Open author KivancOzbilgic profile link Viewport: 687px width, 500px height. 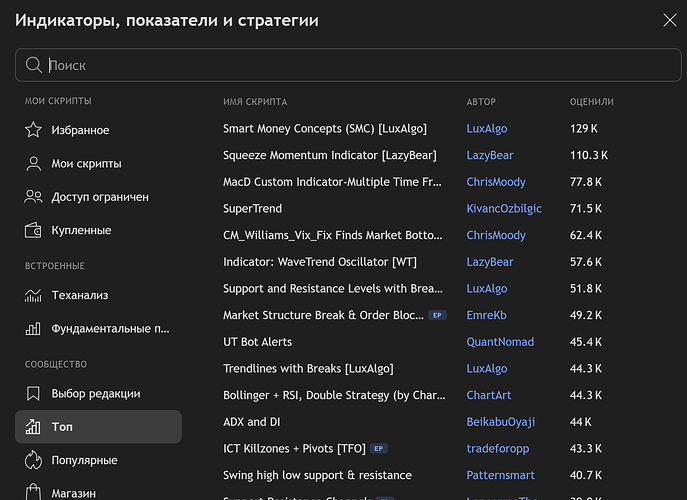[x=503, y=209]
